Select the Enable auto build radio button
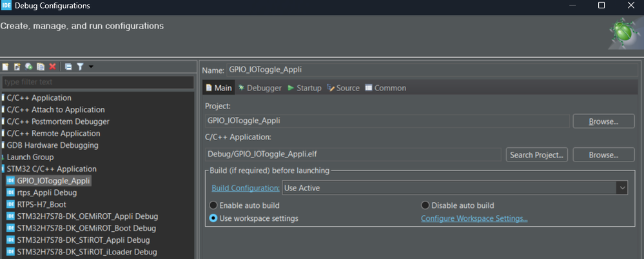Image resolution: width=644 pixels, height=259 pixels. pos(214,205)
